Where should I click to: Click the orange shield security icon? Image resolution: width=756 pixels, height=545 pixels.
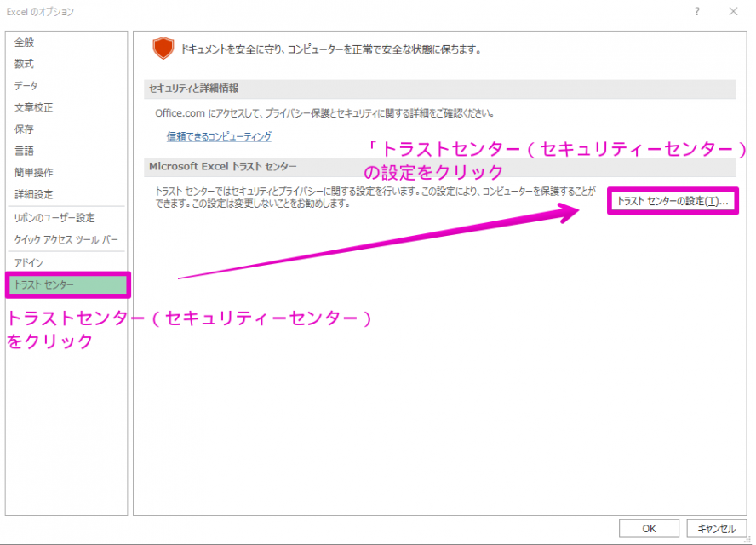point(163,49)
